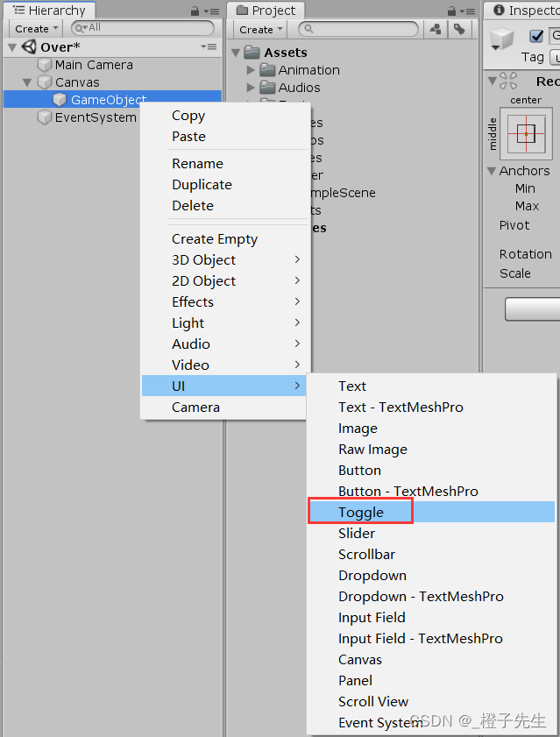Choose Panel from the UI submenu
Screen dimensions: 560x737
coord(431,680)
